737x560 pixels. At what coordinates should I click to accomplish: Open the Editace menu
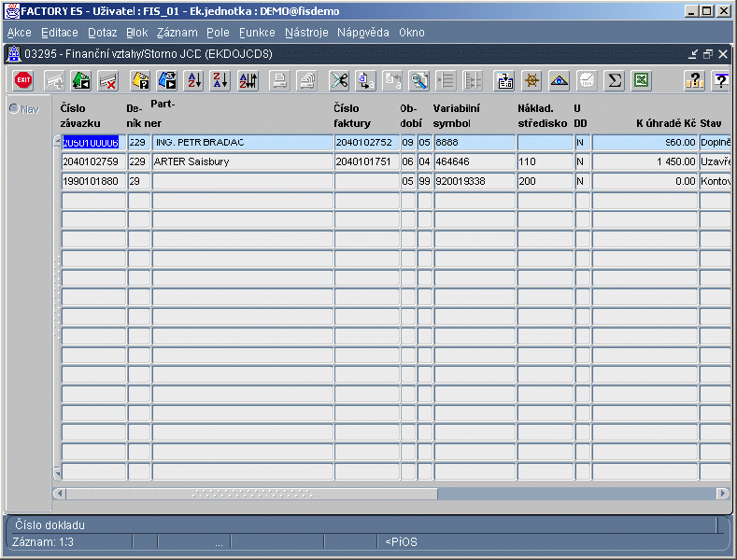click(x=60, y=33)
